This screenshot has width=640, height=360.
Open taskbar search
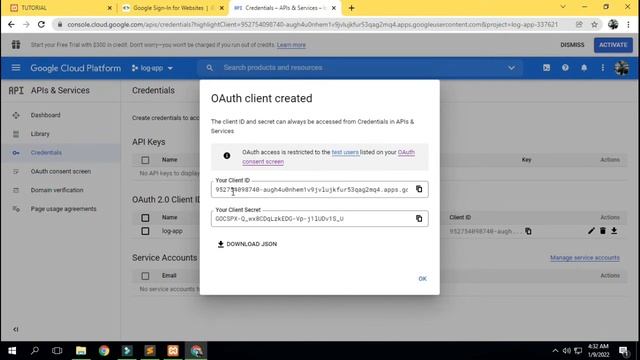[35, 351]
